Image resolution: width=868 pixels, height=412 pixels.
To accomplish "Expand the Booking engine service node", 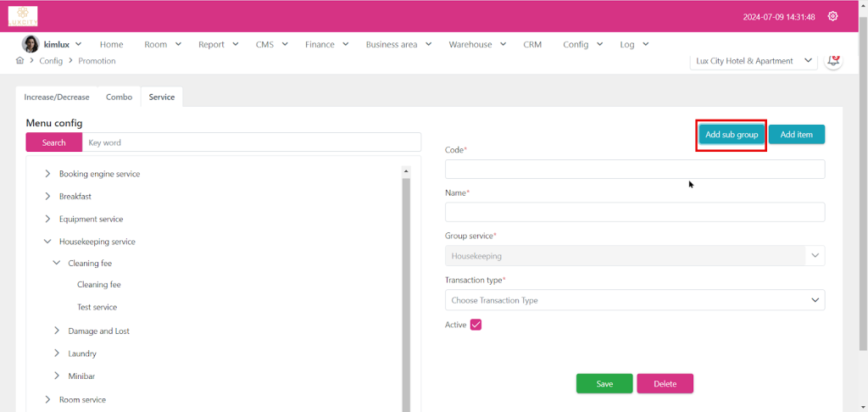I will [x=47, y=174].
